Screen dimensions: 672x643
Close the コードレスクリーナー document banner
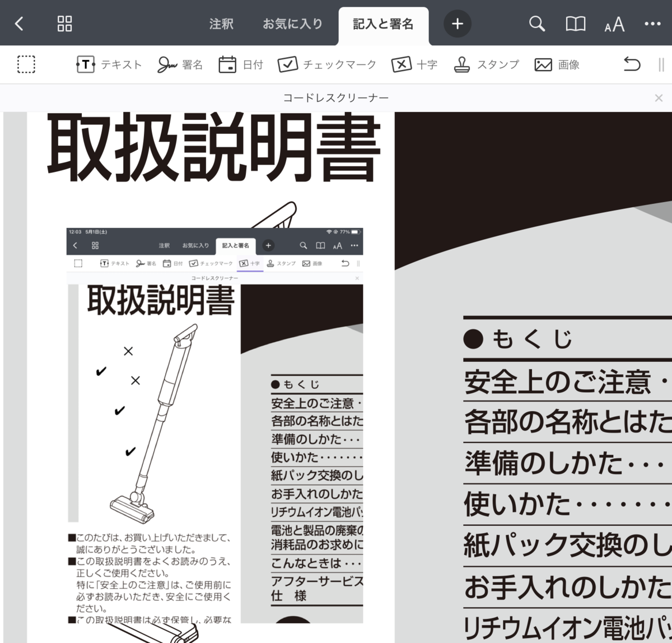pyautogui.click(x=659, y=97)
